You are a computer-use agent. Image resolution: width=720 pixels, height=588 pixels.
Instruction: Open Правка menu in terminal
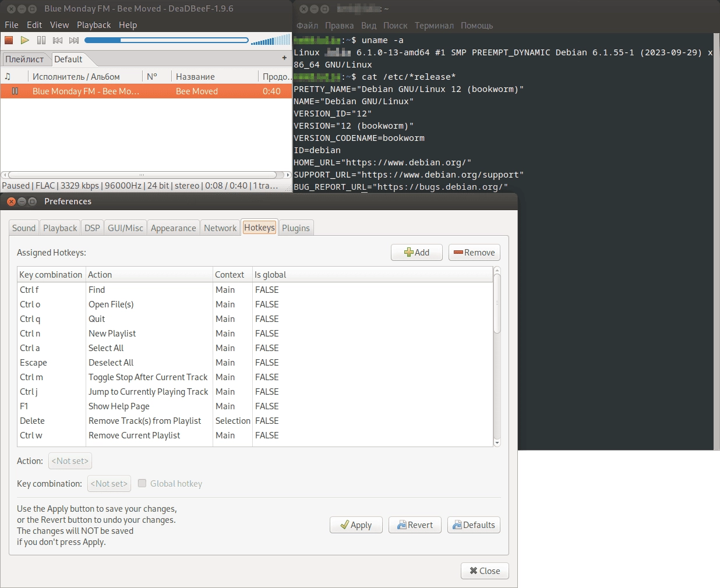pyautogui.click(x=339, y=26)
